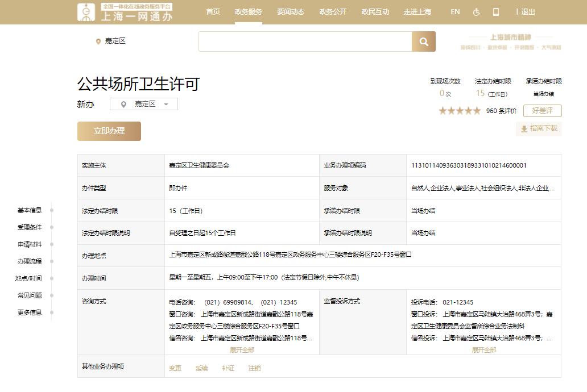The width and height of the screenshot is (587, 392).
Task: Click the 指南下载 download icon
Action: (x=524, y=129)
